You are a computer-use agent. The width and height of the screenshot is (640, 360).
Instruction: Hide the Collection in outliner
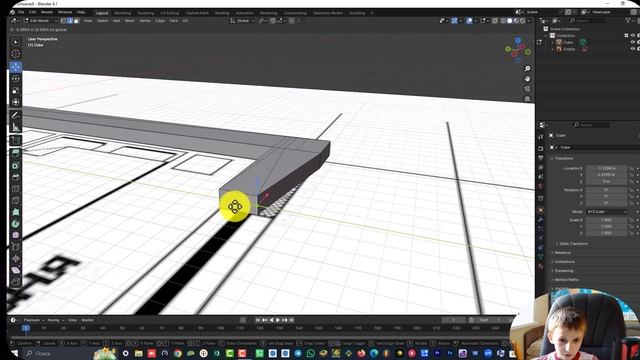[633, 36]
